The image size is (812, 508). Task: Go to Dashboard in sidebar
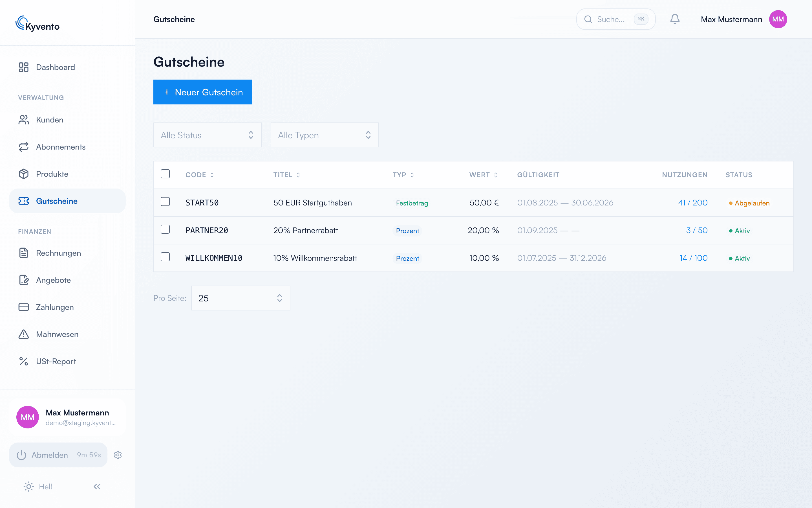[x=67, y=67]
